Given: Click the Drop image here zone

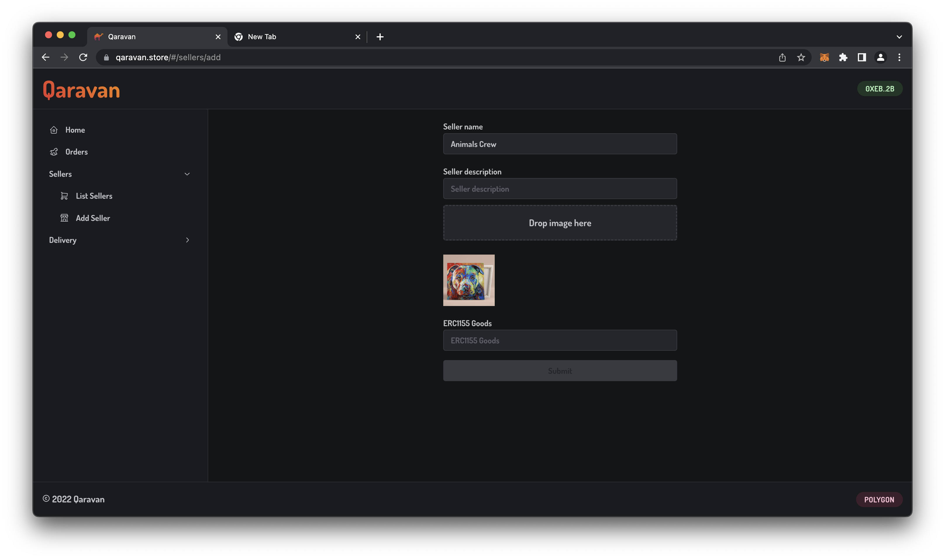Looking at the screenshot, I should (x=560, y=223).
